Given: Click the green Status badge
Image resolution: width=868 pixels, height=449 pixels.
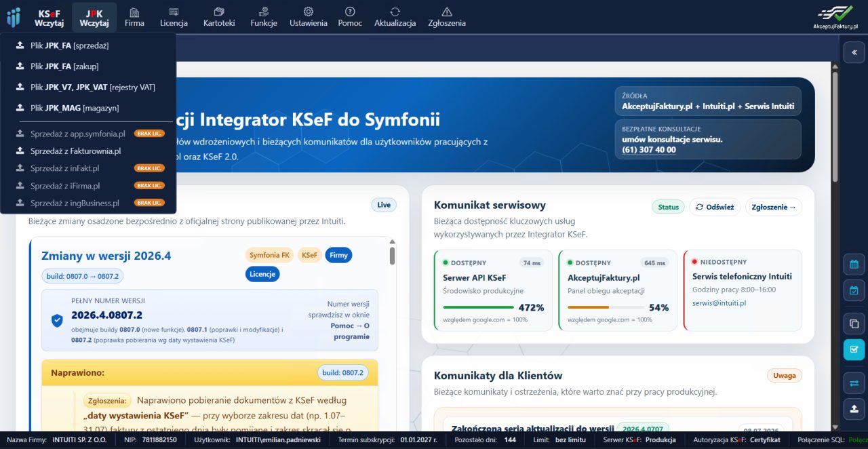Looking at the screenshot, I should click(x=668, y=207).
